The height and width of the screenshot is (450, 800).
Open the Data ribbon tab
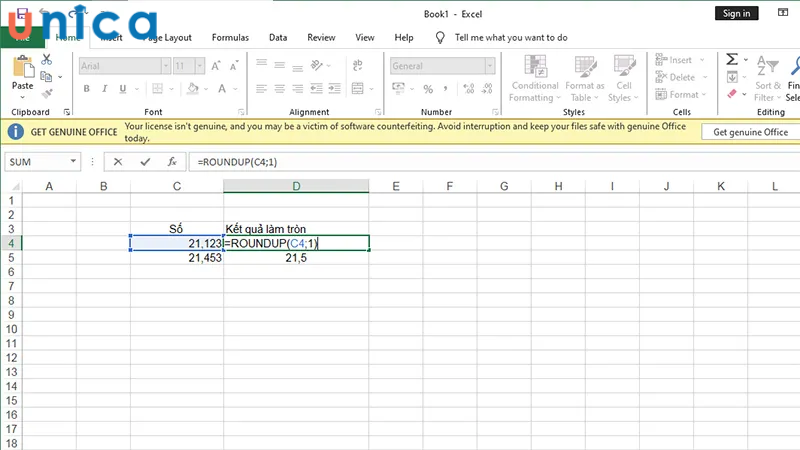pos(278,38)
